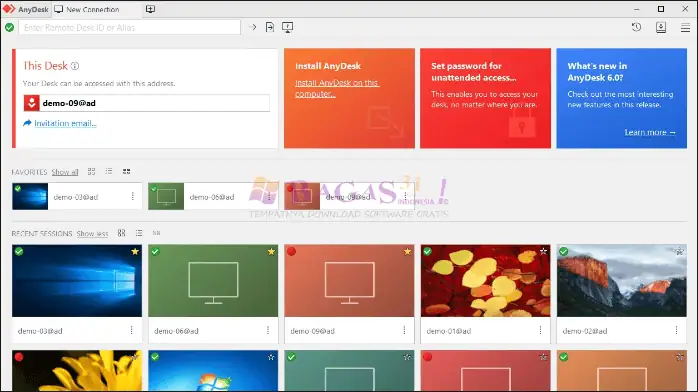Click Install AnyDesk on this computer link
The width and height of the screenshot is (698, 392).
(337, 88)
